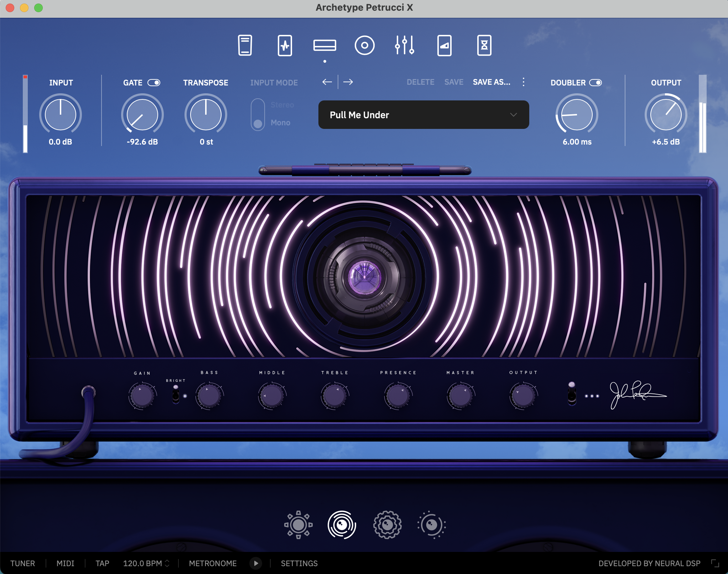Click the 120.0 BPM tempo value
The height and width of the screenshot is (574, 728).
point(142,563)
